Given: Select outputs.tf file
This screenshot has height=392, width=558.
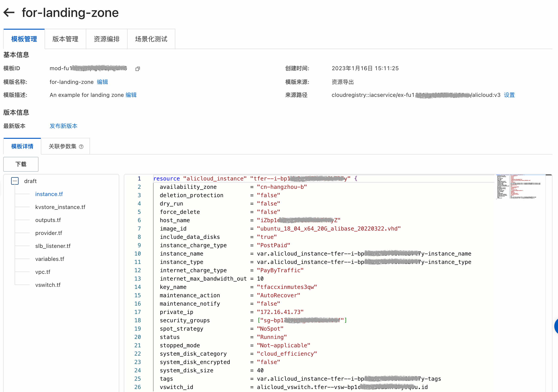Looking at the screenshot, I should tap(48, 220).
